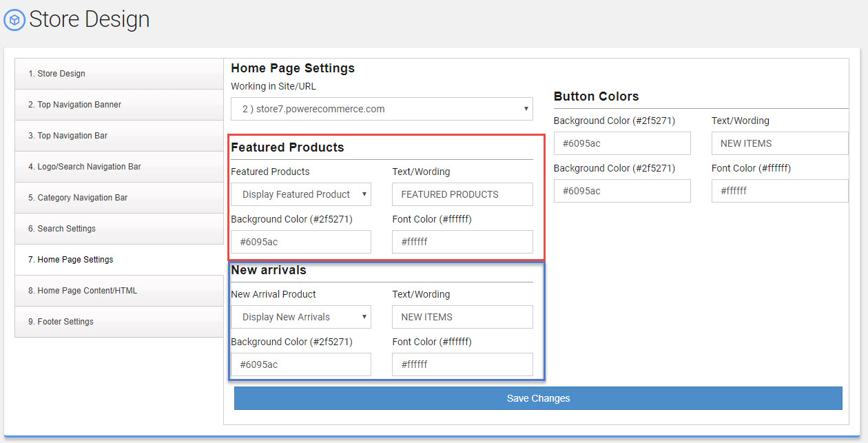
Task: Open 8. Home Page Content/HTML tab
Action: coord(118,291)
